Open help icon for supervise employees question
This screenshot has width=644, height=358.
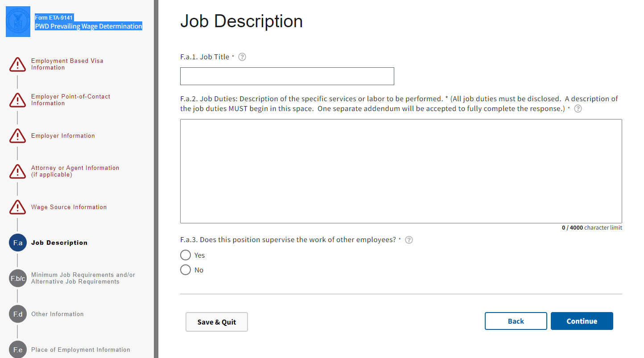pyautogui.click(x=409, y=240)
